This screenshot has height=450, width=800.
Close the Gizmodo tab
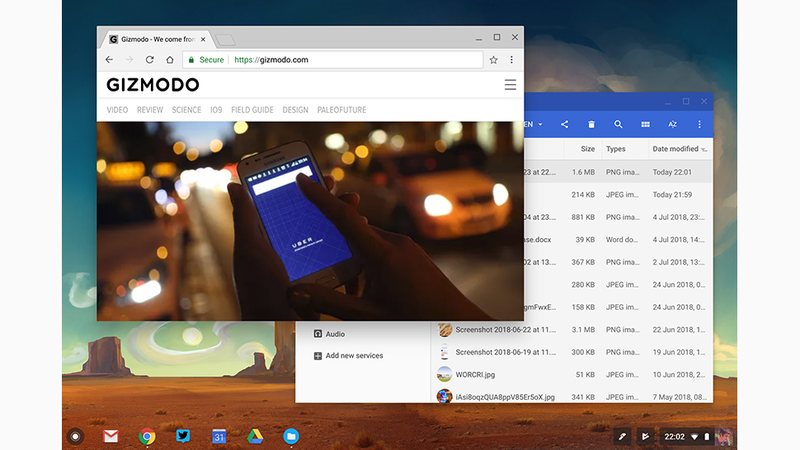click(203, 39)
